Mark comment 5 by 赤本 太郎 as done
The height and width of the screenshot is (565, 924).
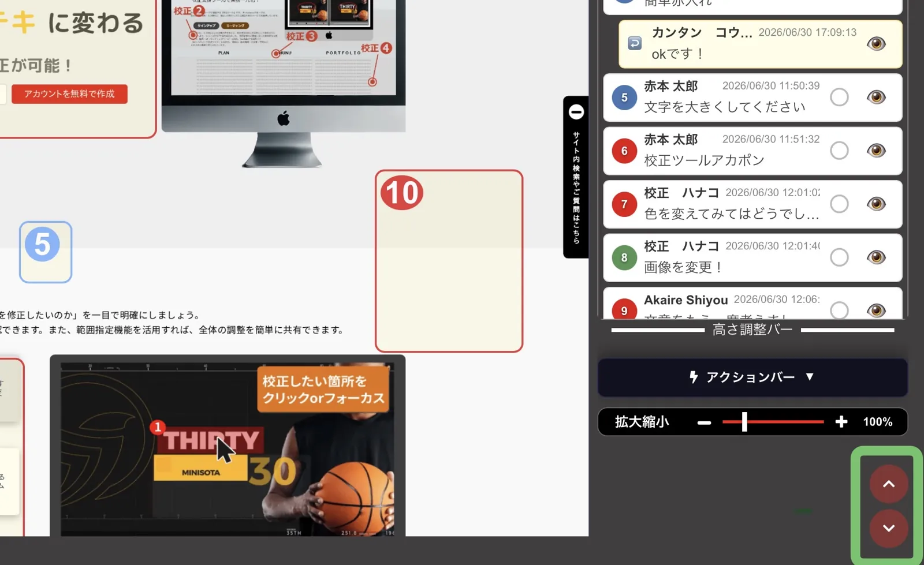(839, 97)
